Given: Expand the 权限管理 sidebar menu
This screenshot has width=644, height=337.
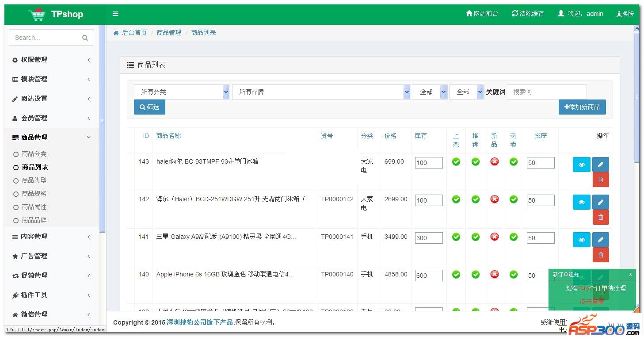Looking at the screenshot, I should pos(51,60).
